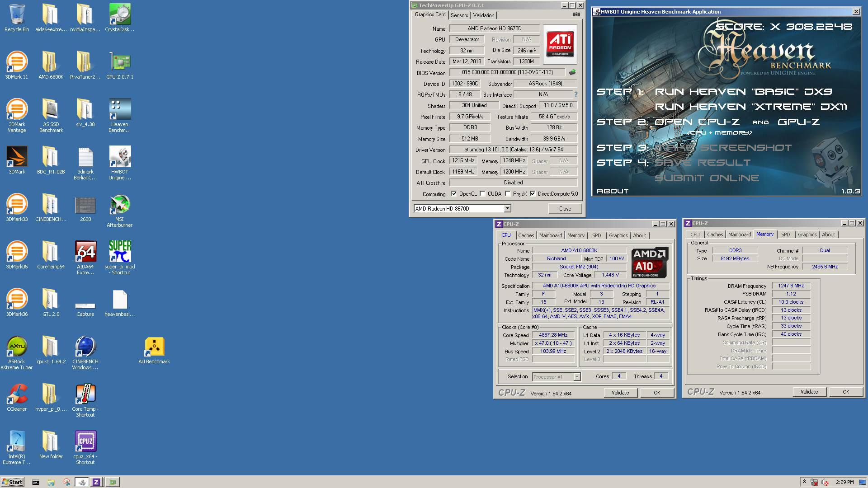Click the DRAM Frequency value 1247.8 MHz

pyautogui.click(x=791, y=286)
